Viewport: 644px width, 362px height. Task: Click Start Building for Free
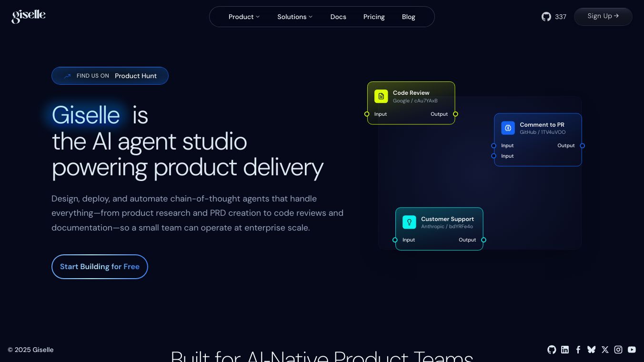click(100, 267)
